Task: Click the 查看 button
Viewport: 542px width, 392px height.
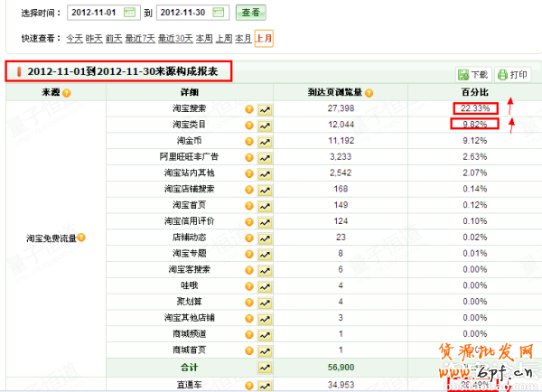Action: tap(250, 13)
